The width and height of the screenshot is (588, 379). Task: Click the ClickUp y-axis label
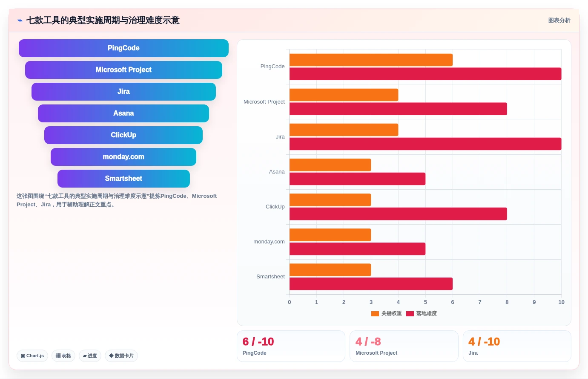275,207
